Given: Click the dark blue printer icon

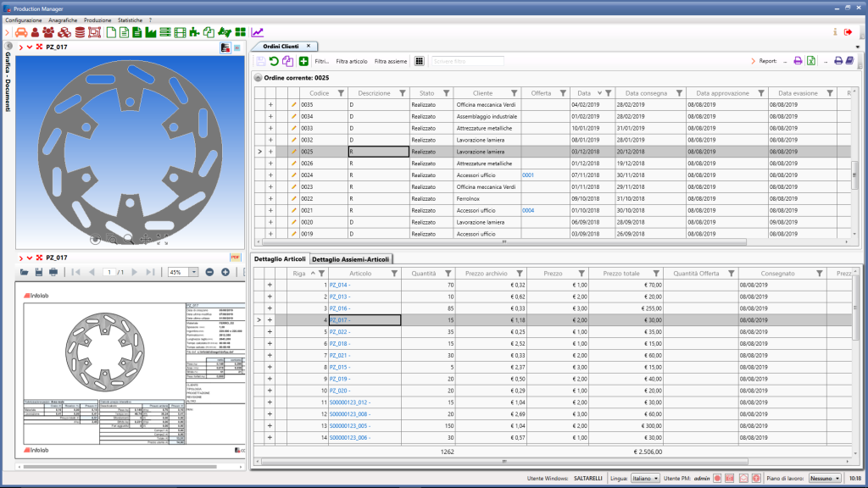Looking at the screenshot, I should (838, 61).
